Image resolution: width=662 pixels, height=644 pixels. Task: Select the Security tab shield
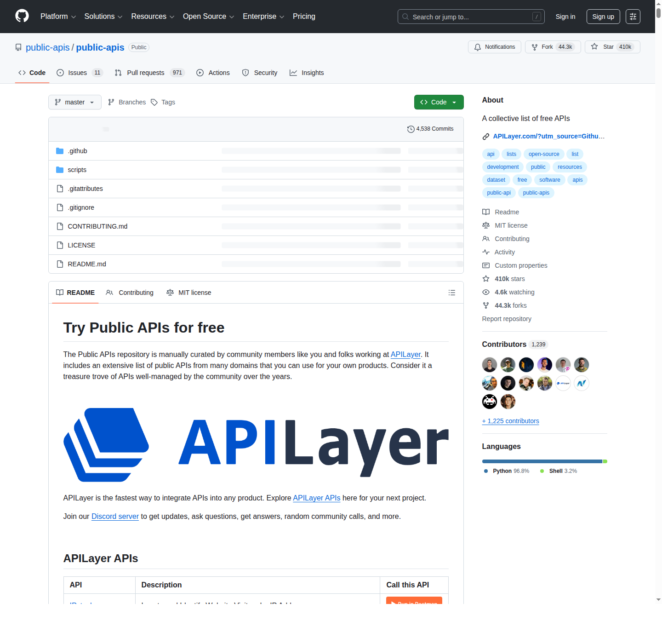pyautogui.click(x=246, y=73)
